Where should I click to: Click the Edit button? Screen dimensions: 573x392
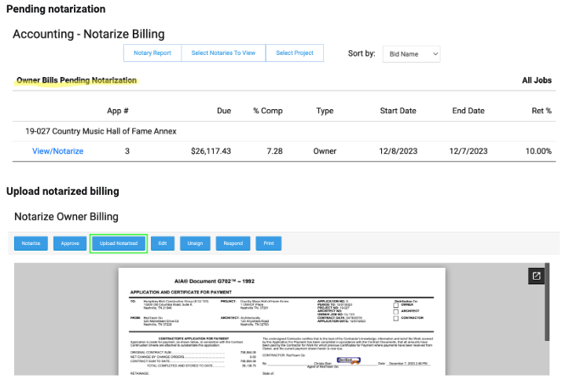point(162,244)
